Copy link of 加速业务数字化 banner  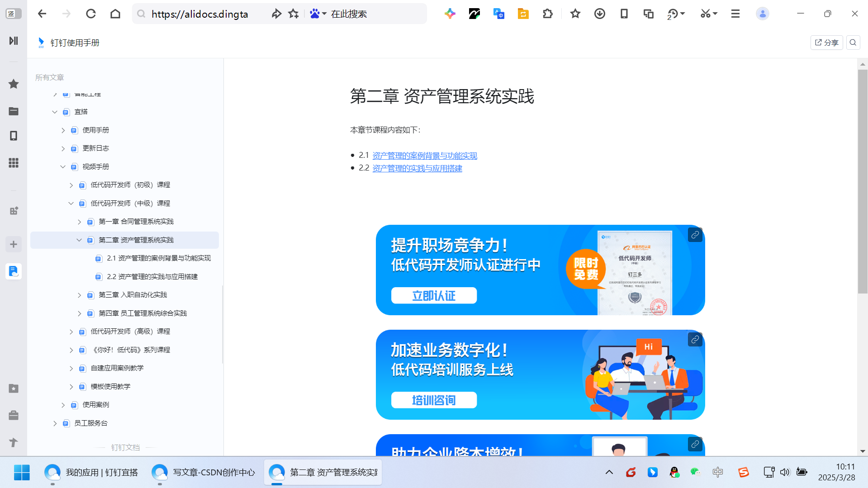point(695,339)
